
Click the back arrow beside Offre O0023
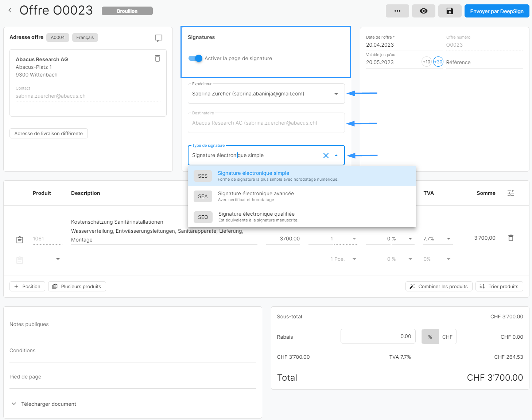tap(10, 11)
